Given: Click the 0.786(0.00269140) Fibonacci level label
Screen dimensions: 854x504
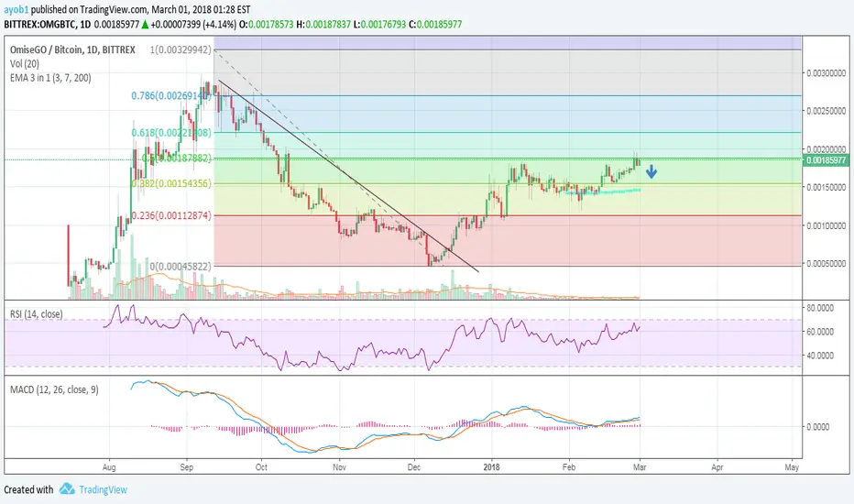Looking at the screenshot, I should [x=171, y=96].
